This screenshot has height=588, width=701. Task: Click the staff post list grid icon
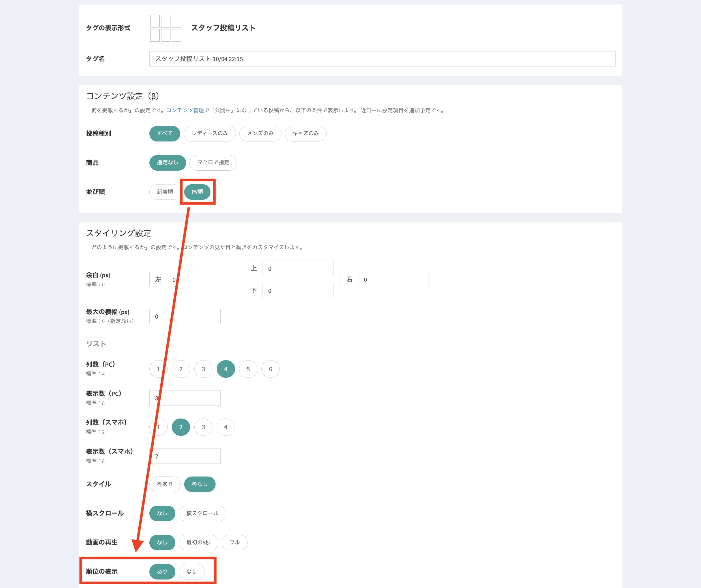[165, 28]
